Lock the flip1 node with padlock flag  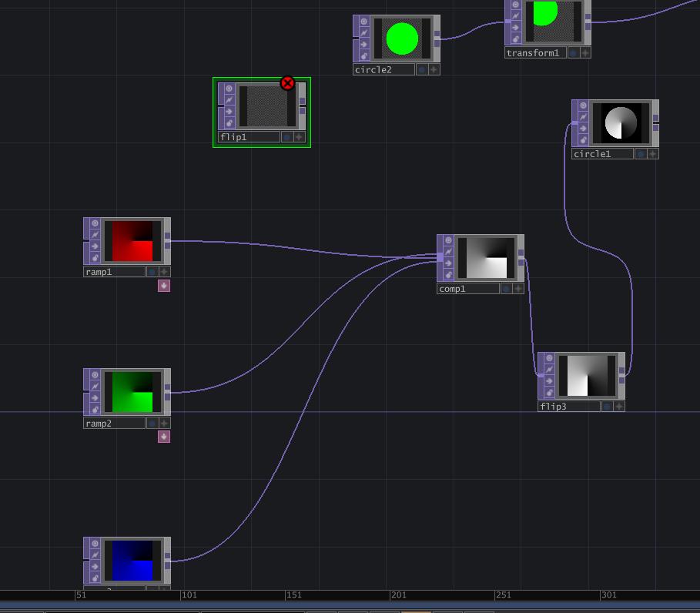(229, 123)
